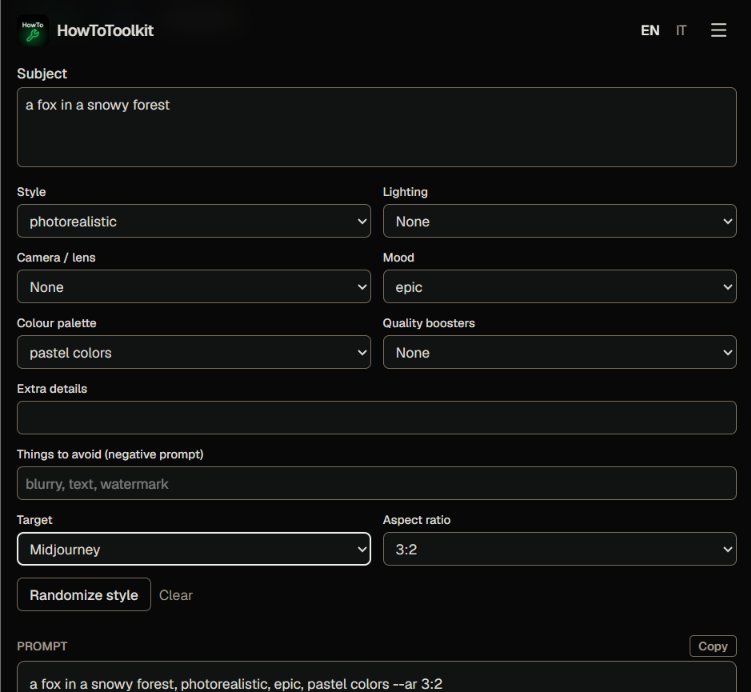Image resolution: width=751 pixels, height=692 pixels.
Task: Click the Target label
Action: click(34, 520)
